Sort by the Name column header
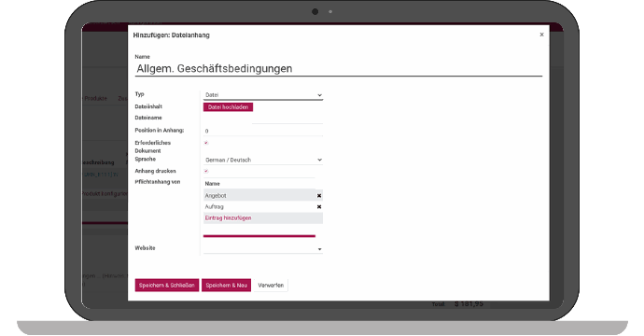The image size is (644, 336). coord(213,184)
